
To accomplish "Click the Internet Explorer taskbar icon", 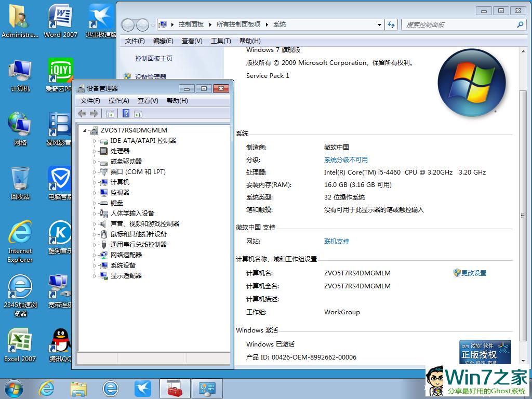I will [47, 388].
